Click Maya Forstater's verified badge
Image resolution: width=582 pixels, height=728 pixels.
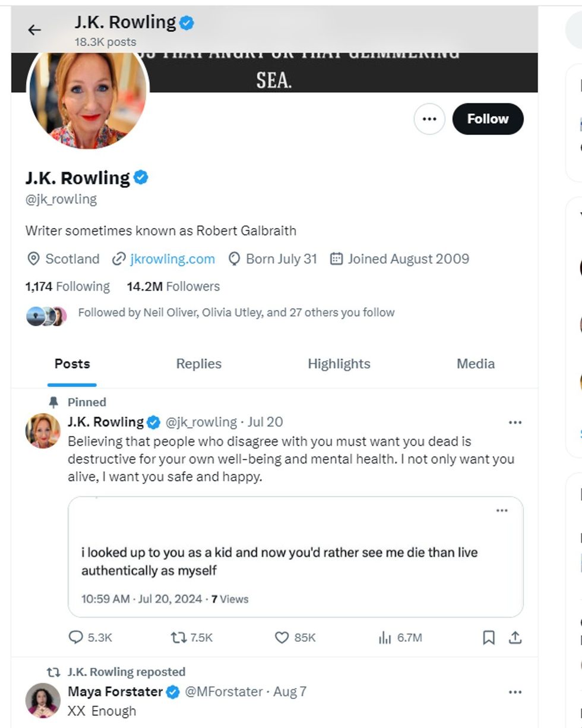point(173,692)
